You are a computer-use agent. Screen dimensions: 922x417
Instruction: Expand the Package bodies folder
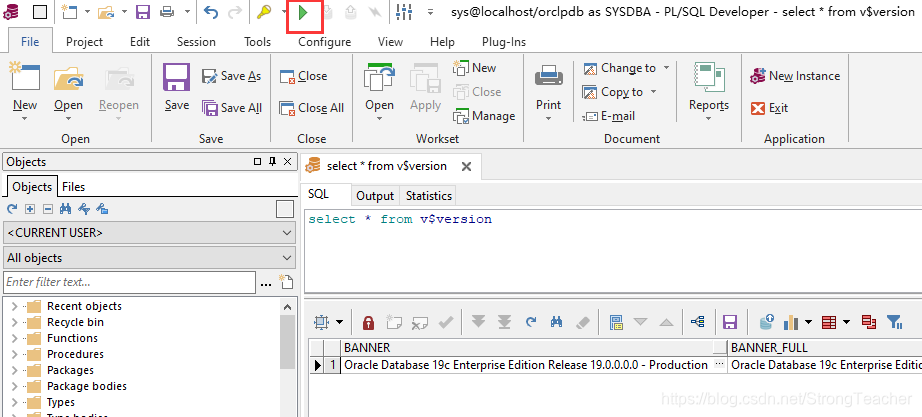pos(15,386)
